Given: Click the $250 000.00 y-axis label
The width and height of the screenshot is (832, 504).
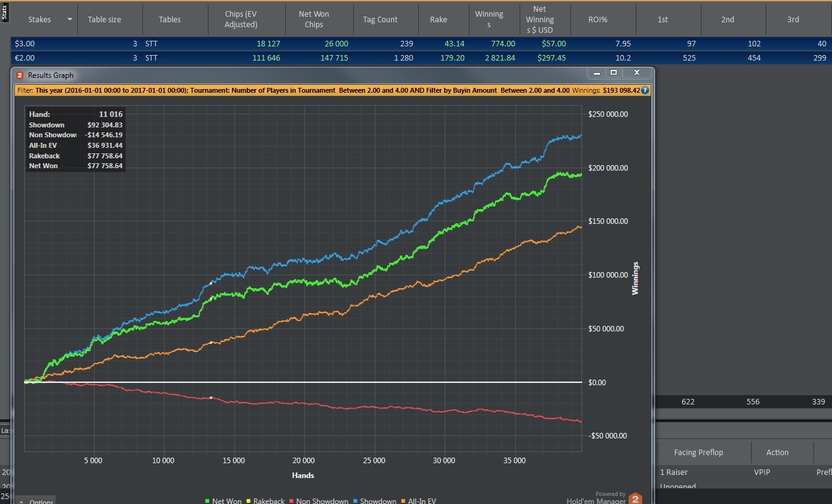Looking at the screenshot, I should [x=609, y=114].
